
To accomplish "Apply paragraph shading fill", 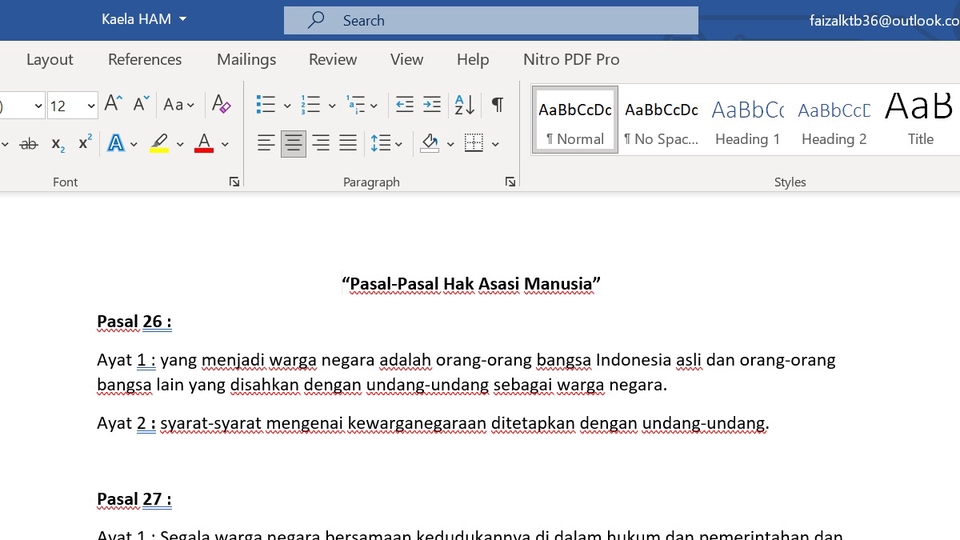I will [x=430, y=143].
